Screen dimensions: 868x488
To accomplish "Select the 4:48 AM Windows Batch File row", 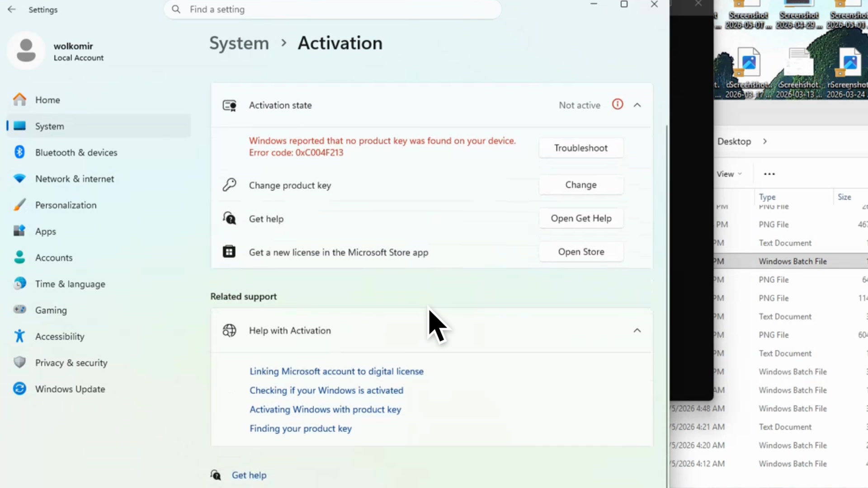I will 769,408.
